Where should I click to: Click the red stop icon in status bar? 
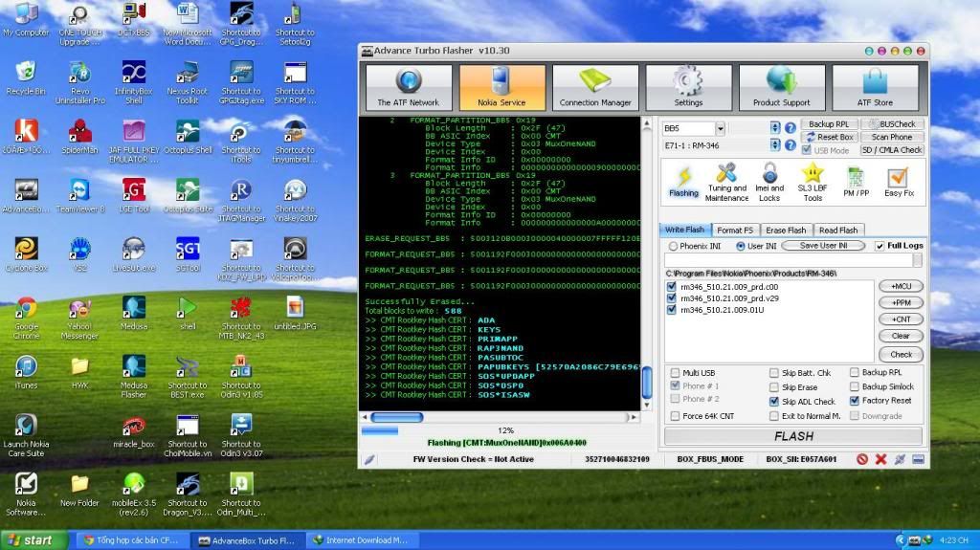862,459
